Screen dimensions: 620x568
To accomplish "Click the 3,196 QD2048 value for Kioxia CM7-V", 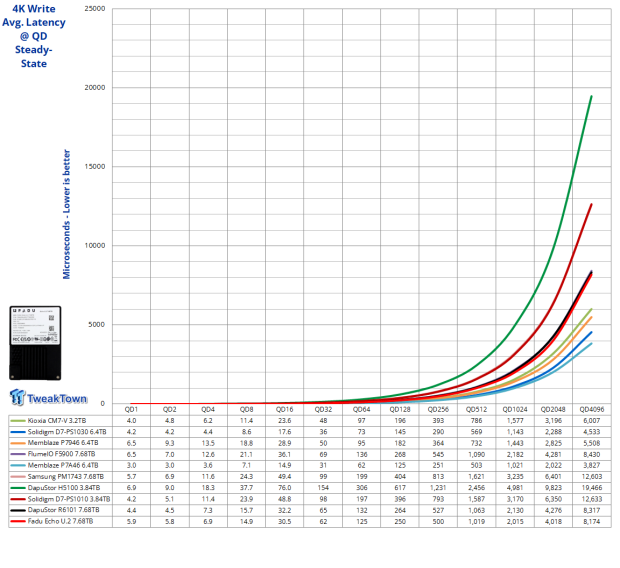I will coord(553,420).
